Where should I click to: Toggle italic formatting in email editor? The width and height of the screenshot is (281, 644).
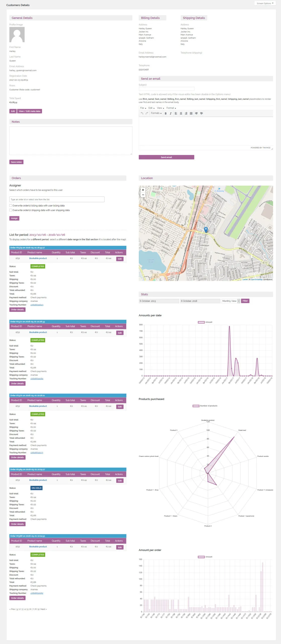tap(171, 113)
